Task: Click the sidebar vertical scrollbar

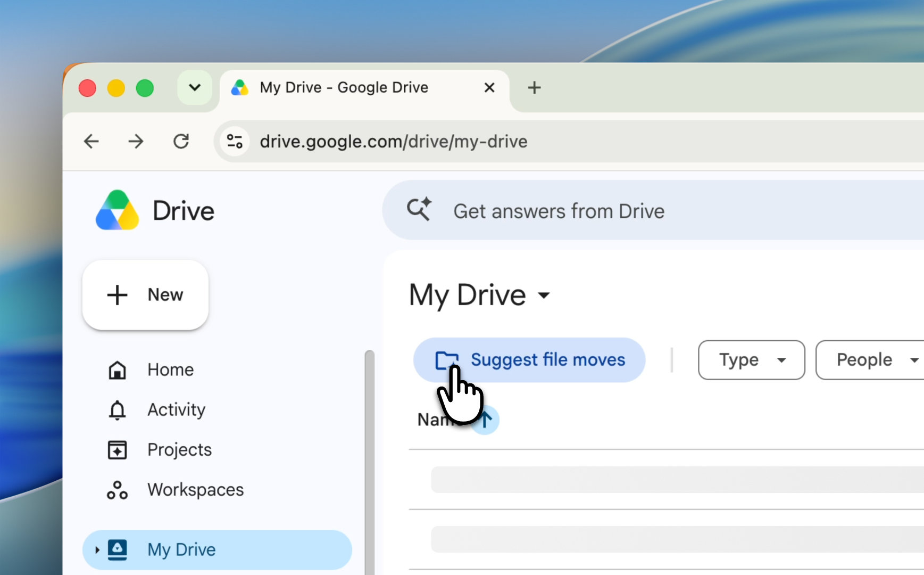Action: click(369, 462)
